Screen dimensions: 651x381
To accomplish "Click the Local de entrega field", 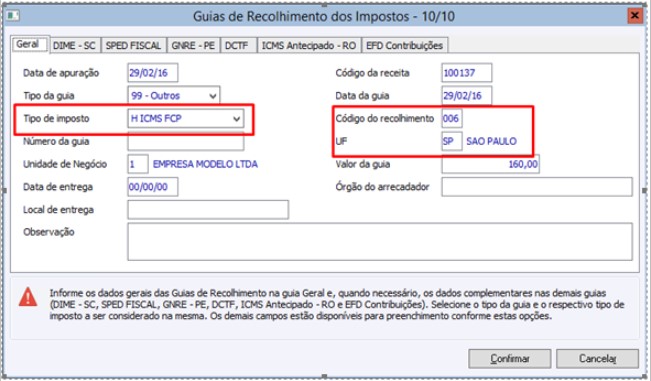I will [208, 210].
